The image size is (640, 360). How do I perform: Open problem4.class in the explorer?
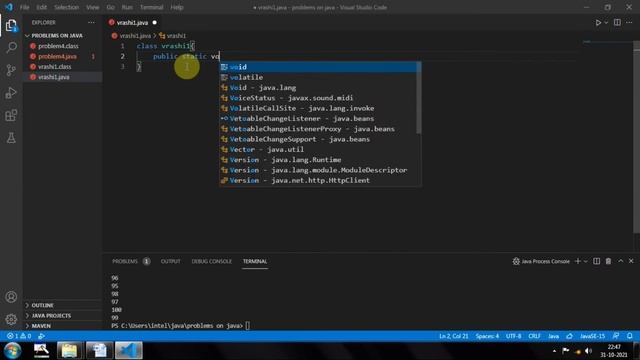pos(58,46)
